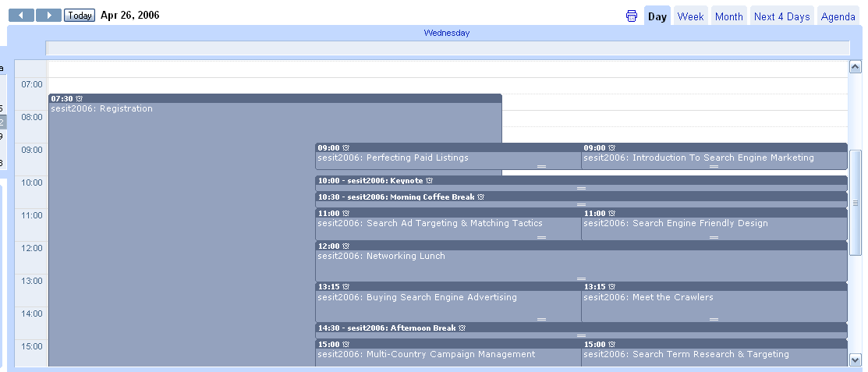
Task: Go to the next day with the forward arrow
Action: click(48, 16)
